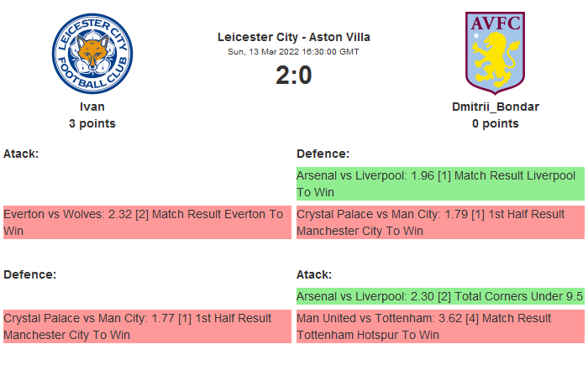
Task: Click the Leicester City club crest
Action: (92, 53)
